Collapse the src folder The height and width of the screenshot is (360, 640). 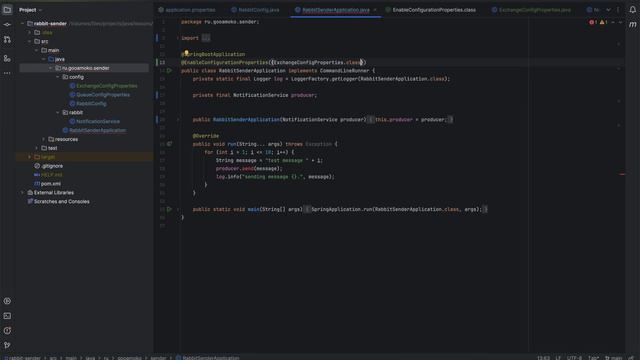point(29,42)
